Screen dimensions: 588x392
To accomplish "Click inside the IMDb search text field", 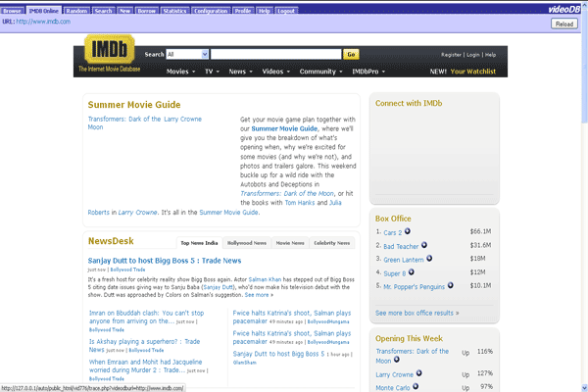I will 274,55.
